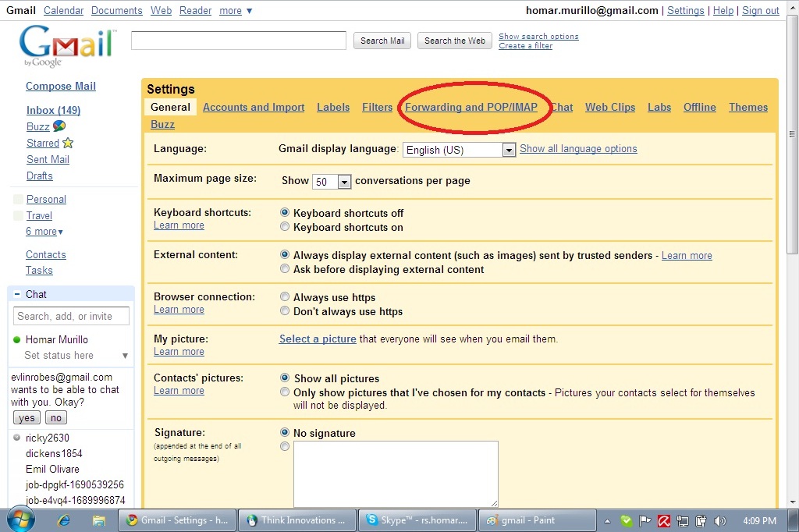Screen dimensions: 799x532
Task: Open Buzz settings tab
Action: (162, 124)
